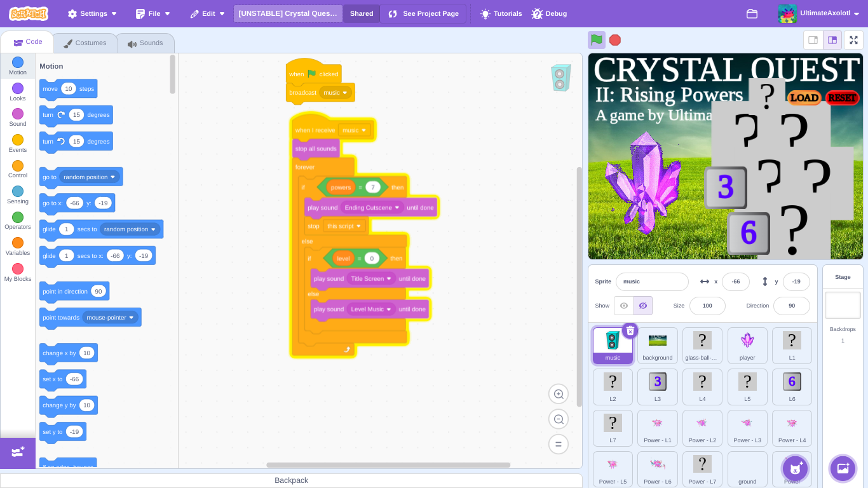Switch to the Costumes tab

tap(85, 43)
